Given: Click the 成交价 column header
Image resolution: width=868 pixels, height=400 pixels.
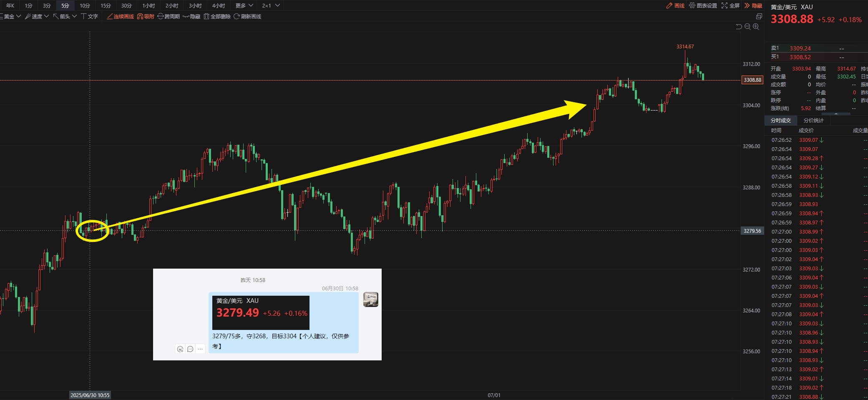Looking at the screenshot, I should 806,131.
